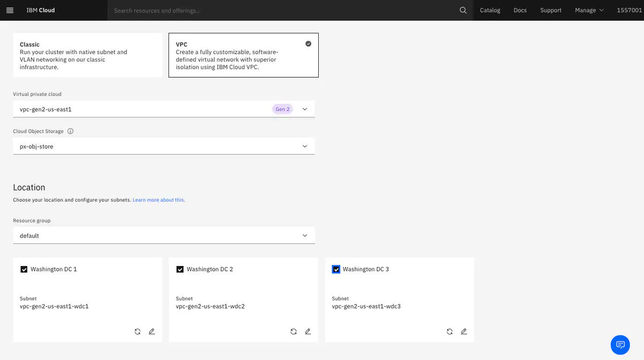Click the px-obj-store value text
Screen dimensions: 644x360
coord(36,146)
